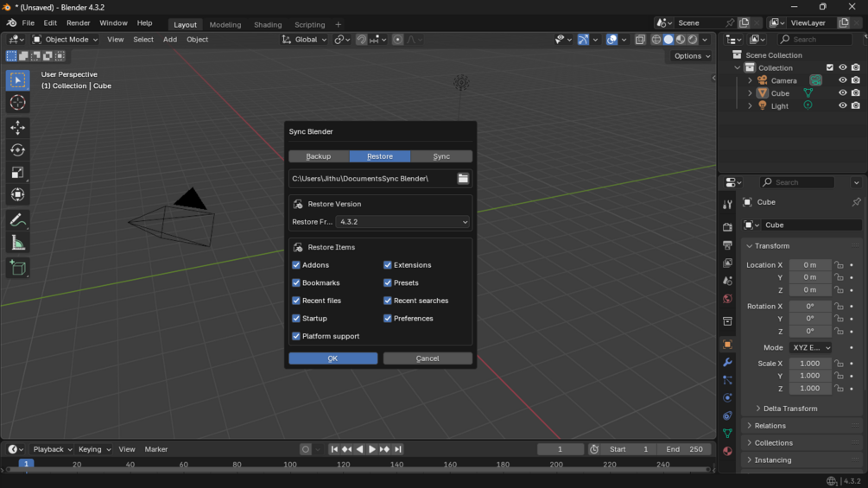
Task: Open the Render properties tab
Action: [x=727, y=227]
